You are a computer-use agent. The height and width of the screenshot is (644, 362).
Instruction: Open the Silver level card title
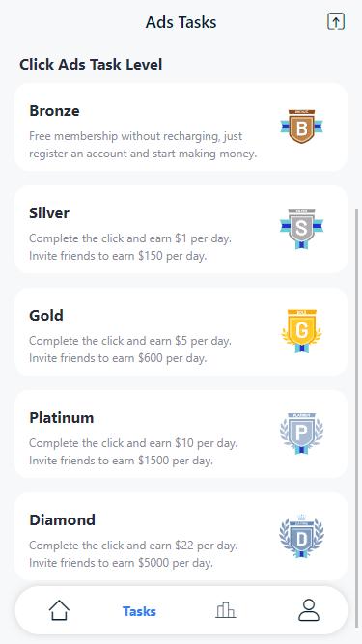[x=49, y=213]
